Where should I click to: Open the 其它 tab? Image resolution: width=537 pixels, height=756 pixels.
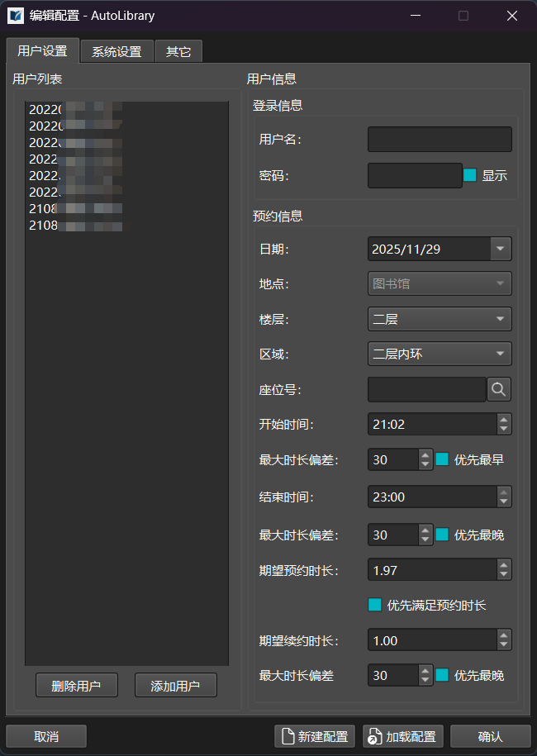tap(178, 51)
